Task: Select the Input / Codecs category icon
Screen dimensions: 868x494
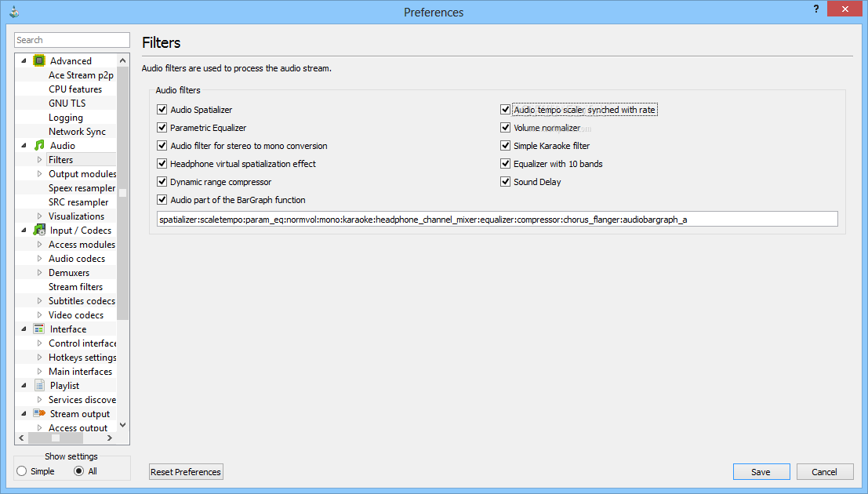Action: point(39,230)
